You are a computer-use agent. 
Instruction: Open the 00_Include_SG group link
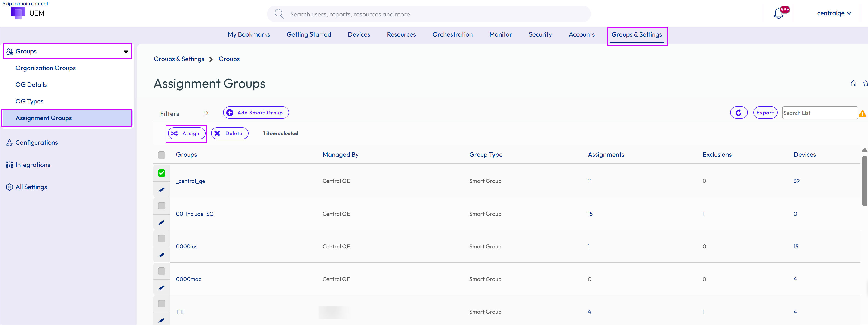coord(194,214)
